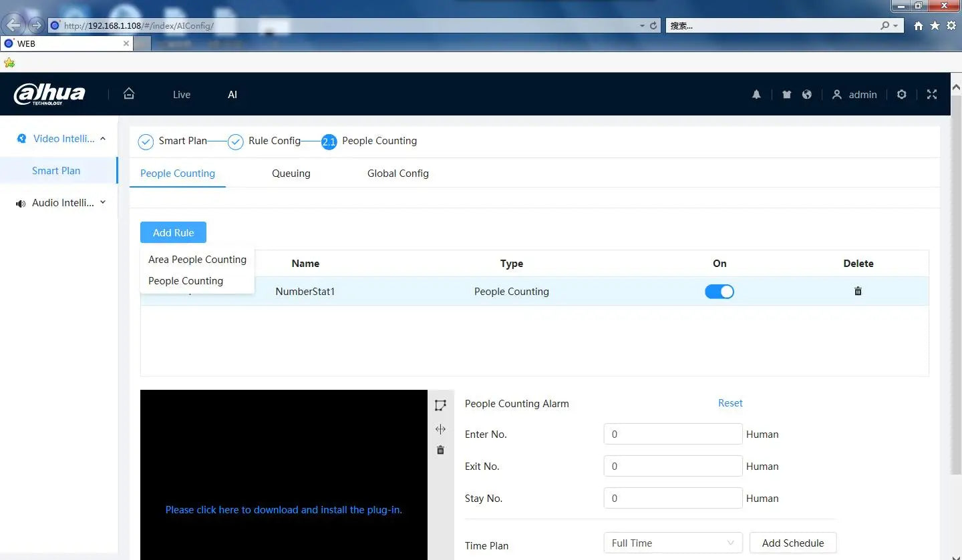This screenshot has width=962, height=560.
Task: Toggle the NumberStat1 rule switch off
Action: 719,292
